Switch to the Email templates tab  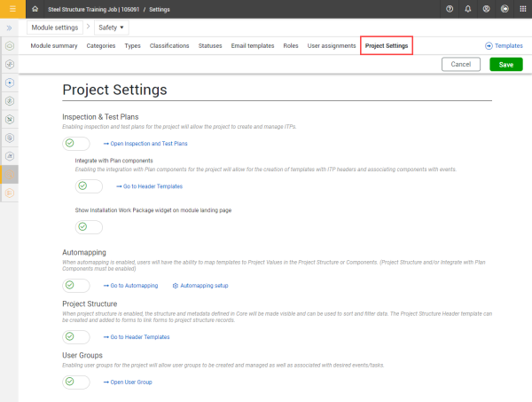tap(253, 45)
